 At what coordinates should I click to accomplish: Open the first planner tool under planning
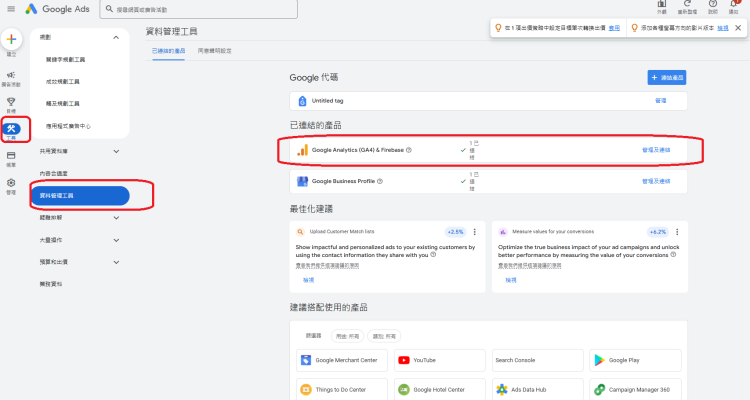(x=66, y=60)
